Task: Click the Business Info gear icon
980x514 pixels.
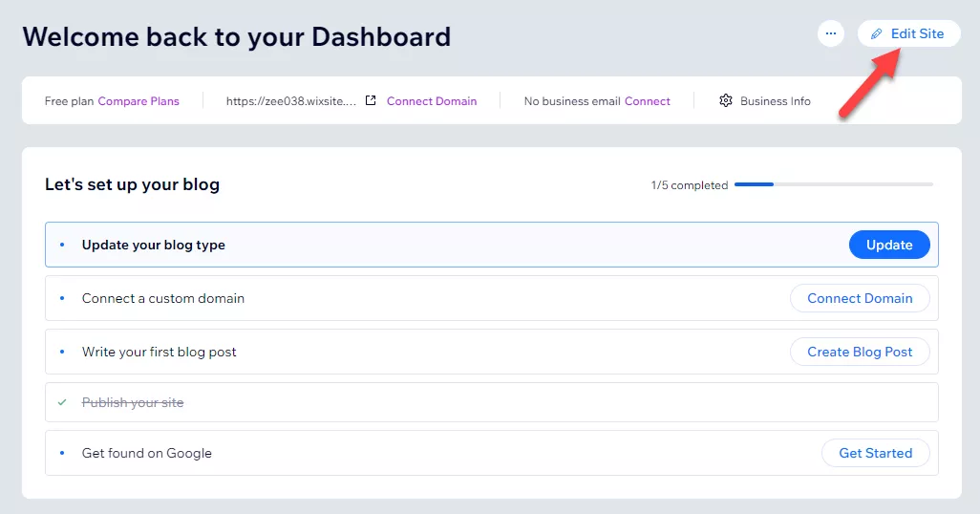Action: tap(726, 100)
